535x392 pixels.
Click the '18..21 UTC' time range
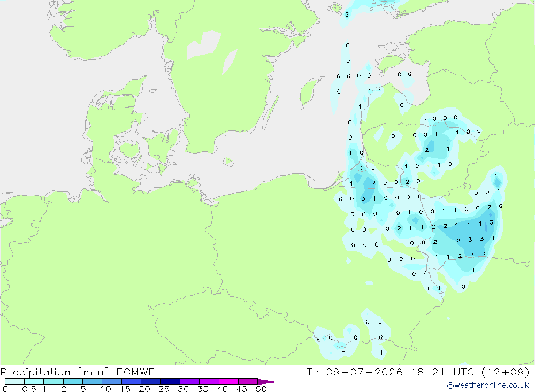click(442, 372)
